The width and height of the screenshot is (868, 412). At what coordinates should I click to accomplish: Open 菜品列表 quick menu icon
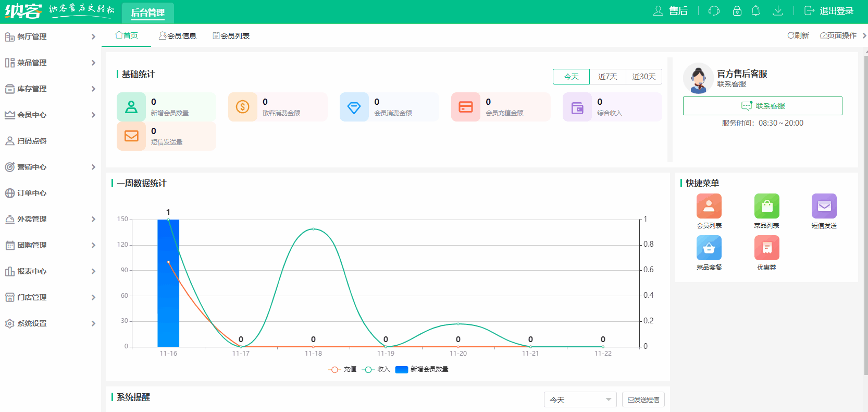point(766,206)
